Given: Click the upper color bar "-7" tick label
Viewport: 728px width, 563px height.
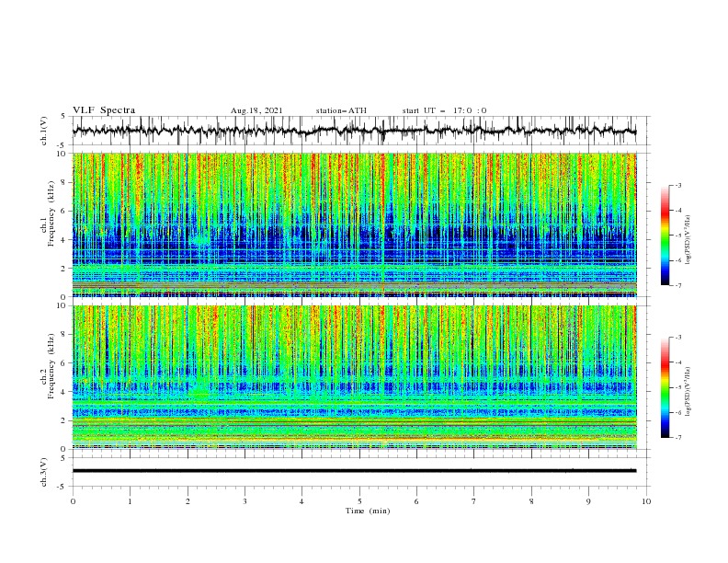Looking at the screenshot, I should tap(678, 285).
